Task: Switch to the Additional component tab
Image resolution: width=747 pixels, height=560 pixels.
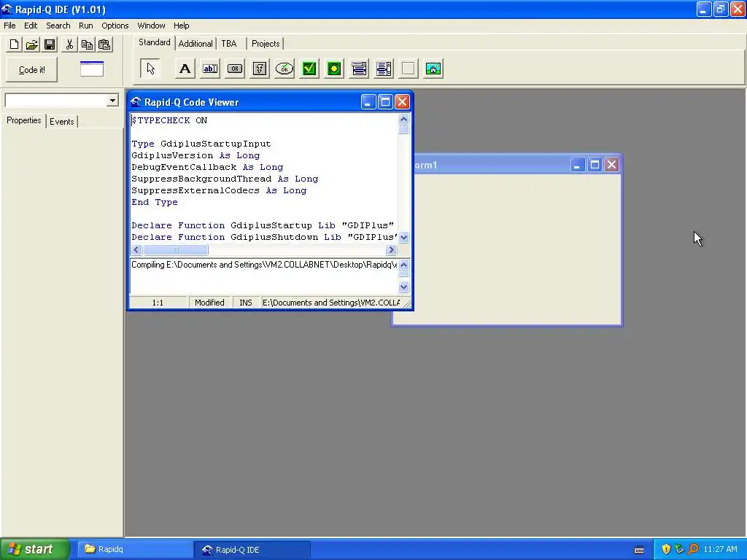Action: coord(196,43)
